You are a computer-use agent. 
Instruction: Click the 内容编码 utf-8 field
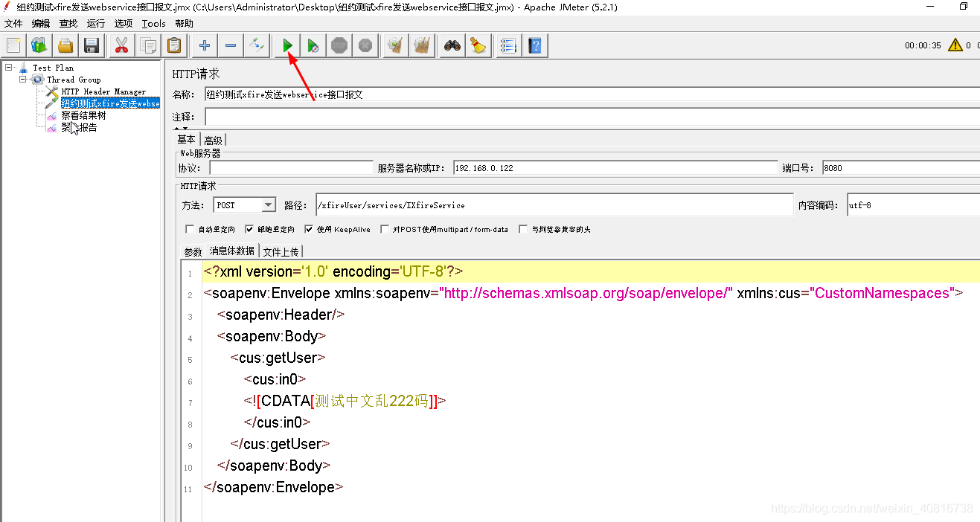(x=913, y=205)
